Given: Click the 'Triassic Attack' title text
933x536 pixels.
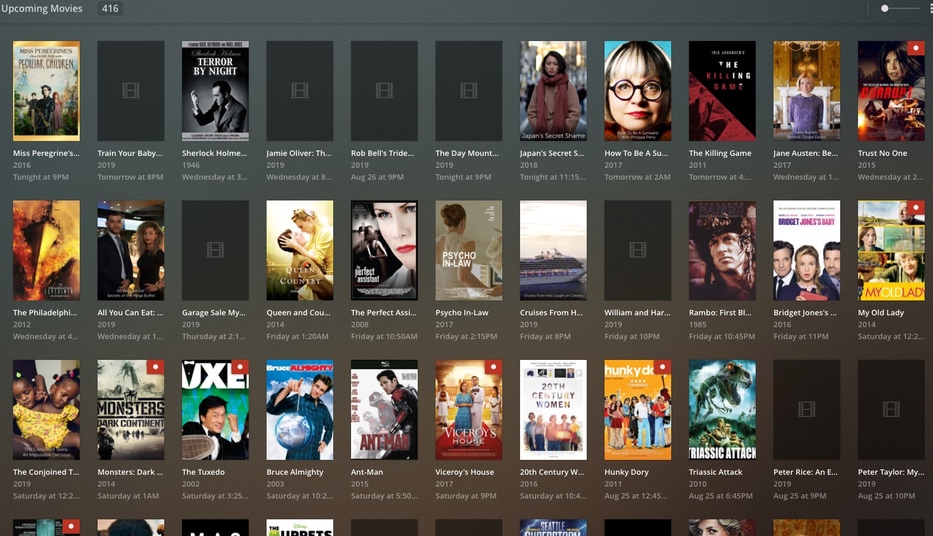Looking at the screenshot, I should (716, 472).
